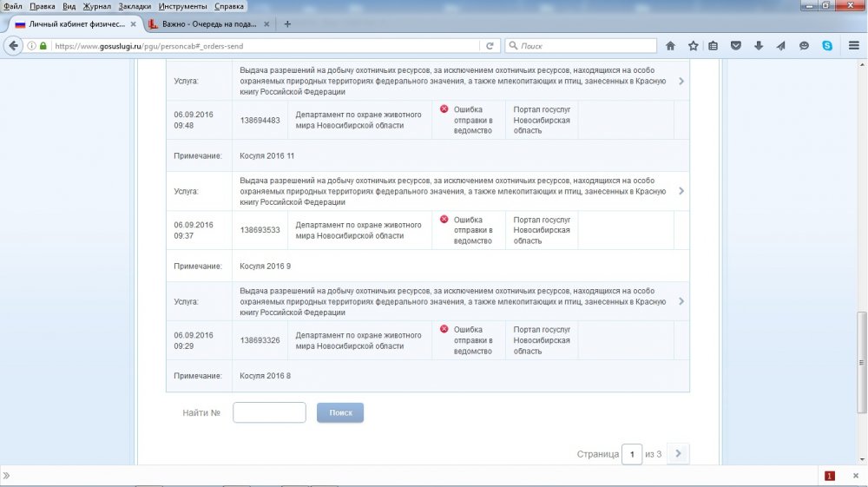
Task: Open the Закладки menu
Action: 135,6
